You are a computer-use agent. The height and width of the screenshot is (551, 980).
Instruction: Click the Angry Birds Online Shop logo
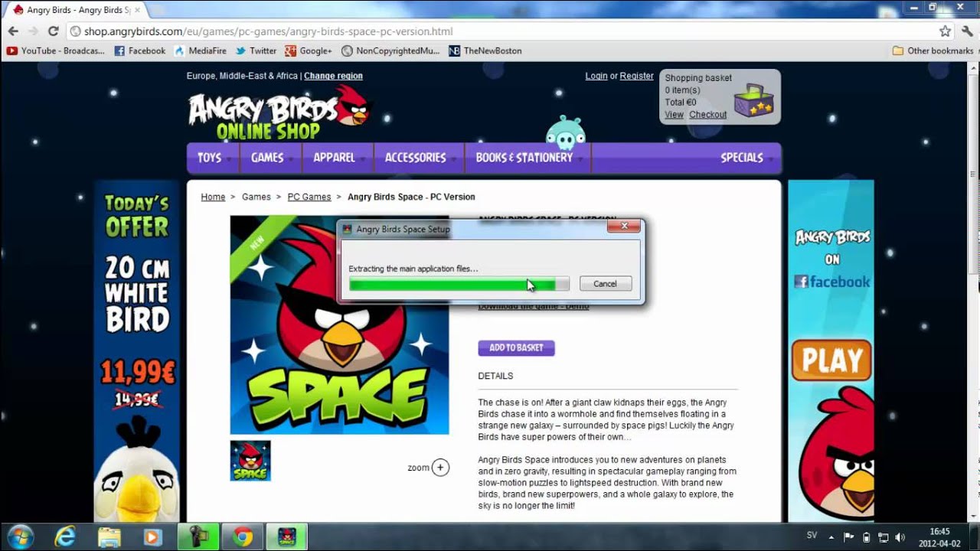point(279,113)
